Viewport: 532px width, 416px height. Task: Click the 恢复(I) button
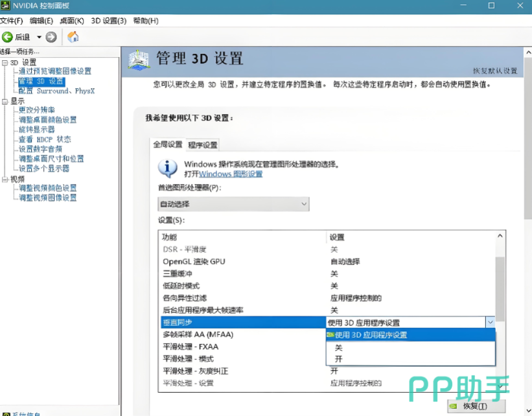tap(476, 406)
